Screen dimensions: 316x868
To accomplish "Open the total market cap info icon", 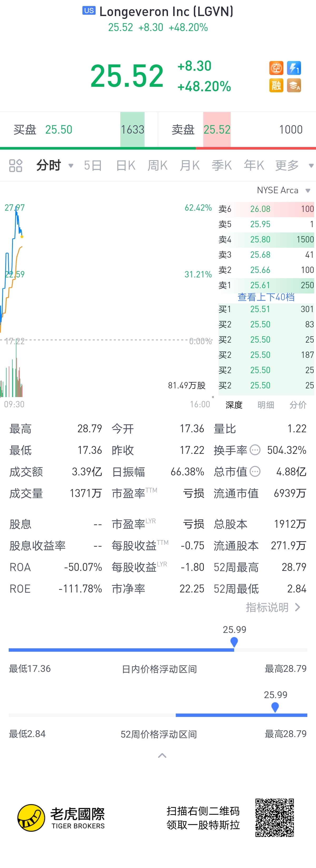I will point(255,471).
